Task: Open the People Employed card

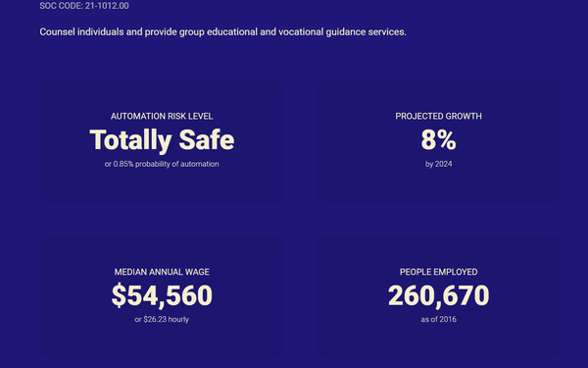Action: click(438, 296)
